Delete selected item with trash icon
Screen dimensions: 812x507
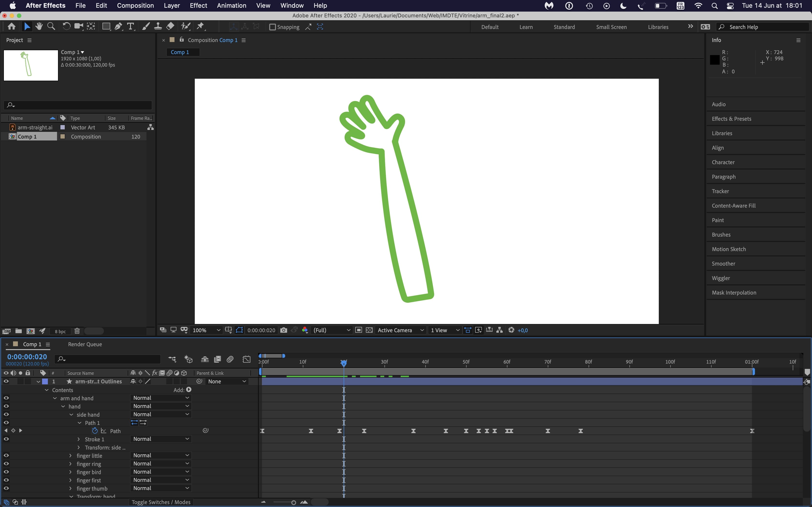pos(77,331)
